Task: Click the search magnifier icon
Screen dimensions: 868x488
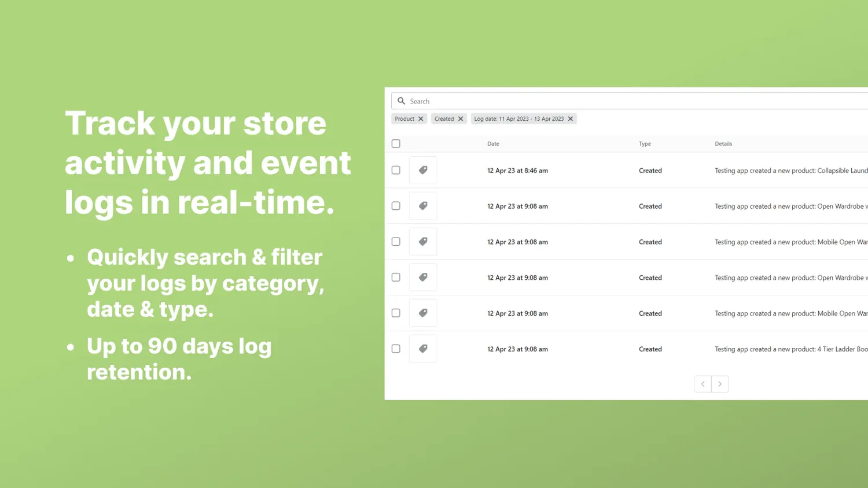Action: [x=401, y=101]
